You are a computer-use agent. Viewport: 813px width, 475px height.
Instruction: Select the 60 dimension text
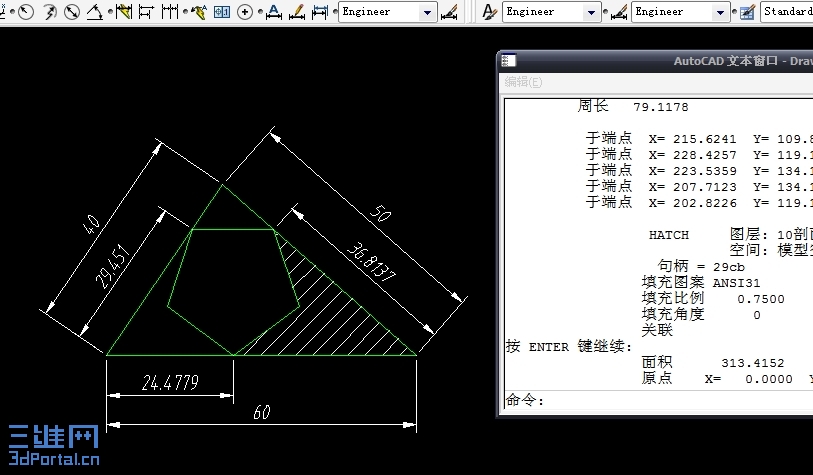(261, 412)
